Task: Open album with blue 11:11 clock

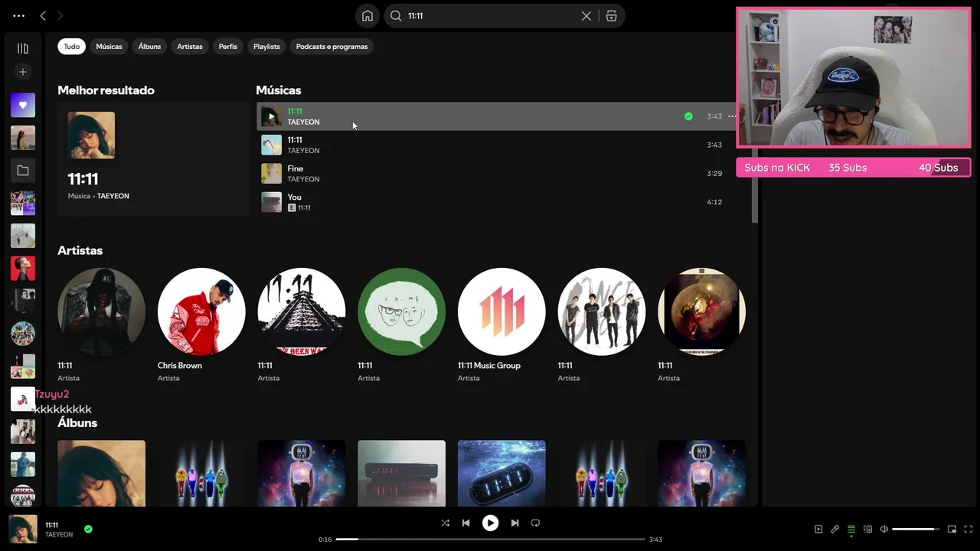Action: tap(501, 473)
